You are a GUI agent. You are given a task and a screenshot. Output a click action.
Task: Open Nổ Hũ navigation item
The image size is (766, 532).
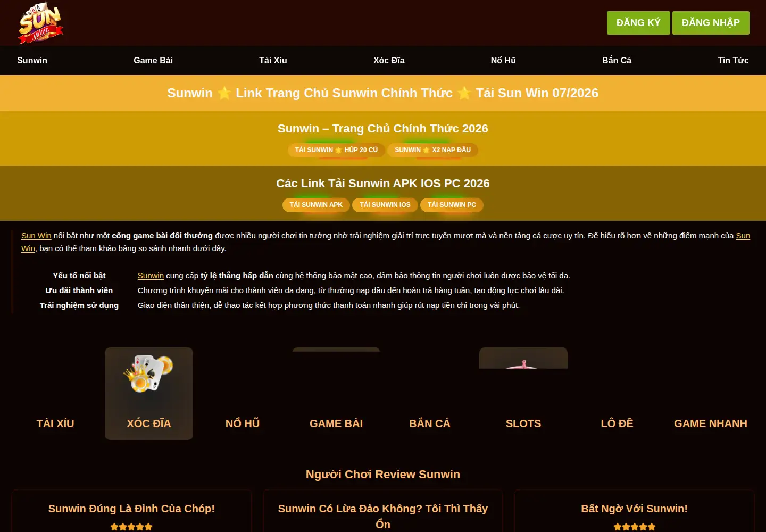tap(503, 60)
